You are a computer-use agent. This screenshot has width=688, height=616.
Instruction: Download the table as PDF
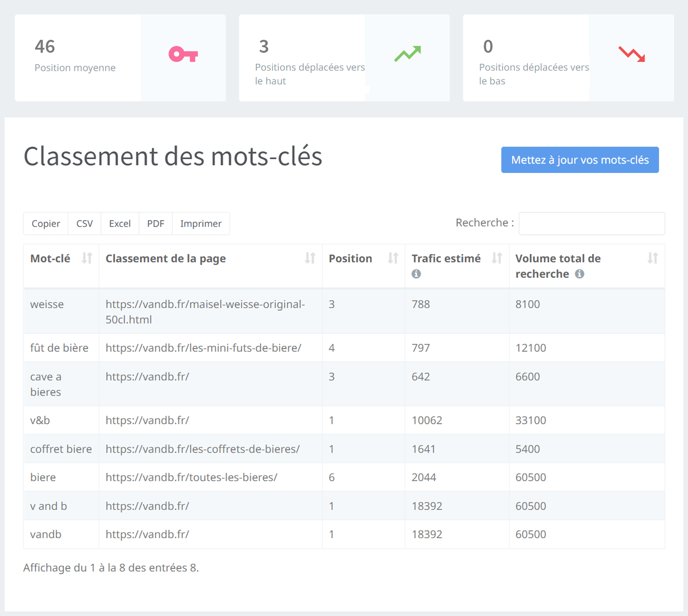click(x=155, y=223)
